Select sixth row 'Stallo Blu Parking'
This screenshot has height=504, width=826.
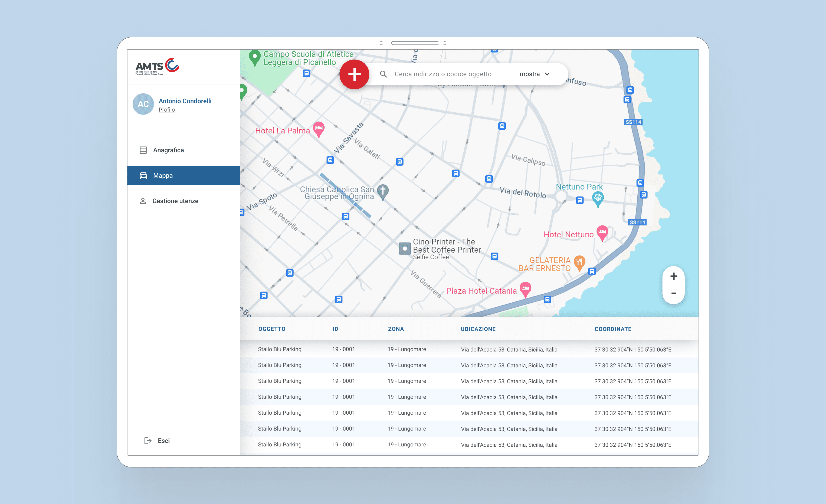(x=280, y=428)
